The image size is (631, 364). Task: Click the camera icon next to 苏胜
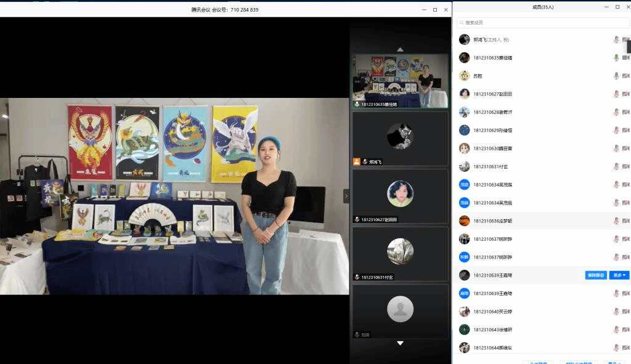(x=625, y=76)
